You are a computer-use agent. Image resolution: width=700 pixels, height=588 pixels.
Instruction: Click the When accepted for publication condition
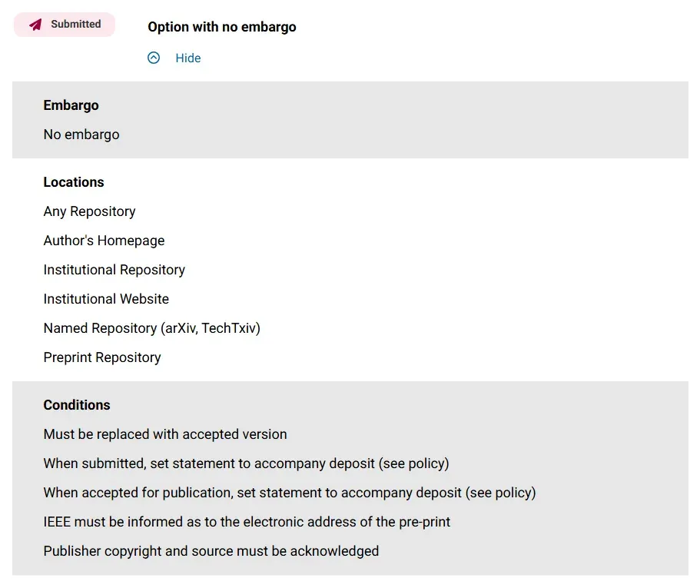tap(290, 493)
